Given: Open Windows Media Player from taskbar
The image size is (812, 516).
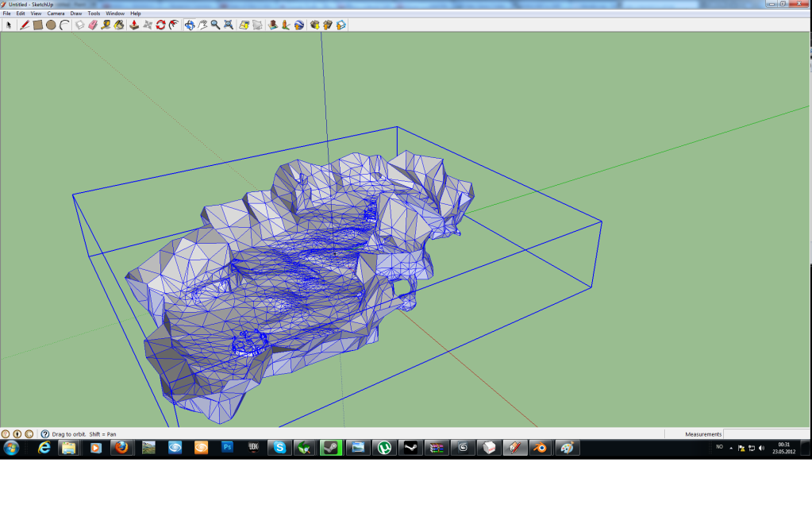Looking at the screenshot, I should point(96,448).
